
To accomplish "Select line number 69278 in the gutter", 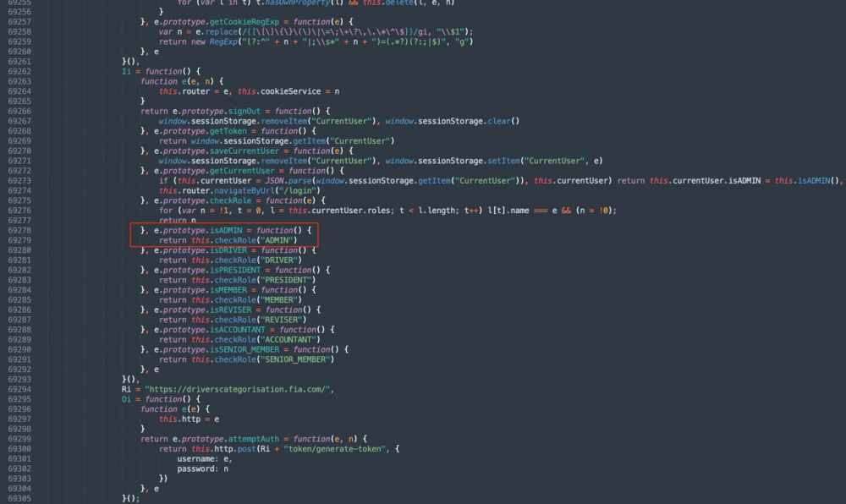I will [18, 231].
